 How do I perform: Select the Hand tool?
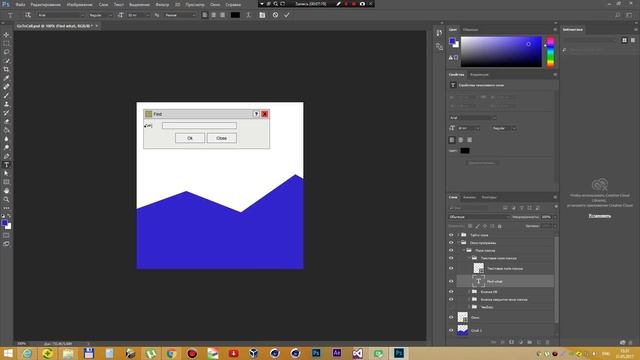tap(6, 191)
